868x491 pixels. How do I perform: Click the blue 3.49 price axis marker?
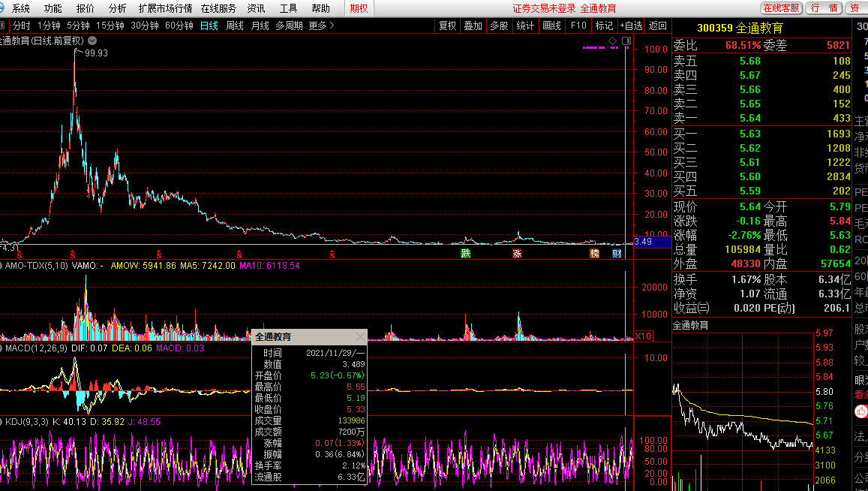652,242
